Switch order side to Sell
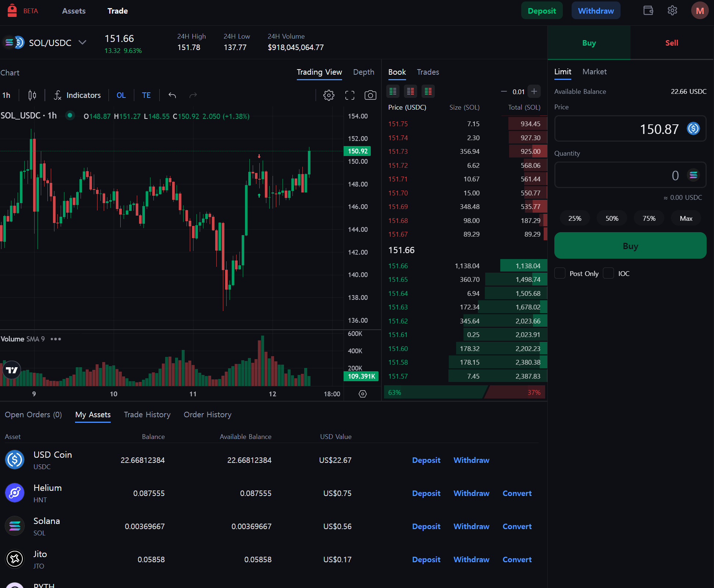Viewport: 714px width, 588px height. 671,43
